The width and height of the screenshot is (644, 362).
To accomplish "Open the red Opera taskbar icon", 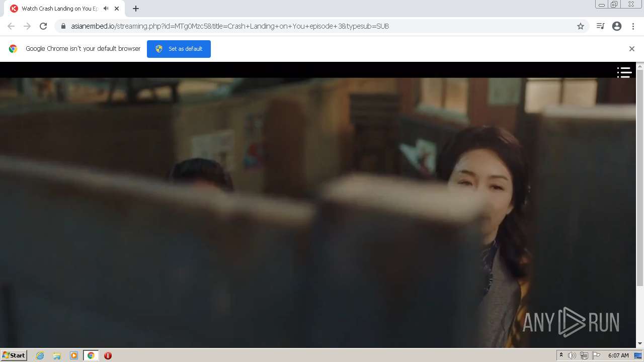I will click(108, 355).
